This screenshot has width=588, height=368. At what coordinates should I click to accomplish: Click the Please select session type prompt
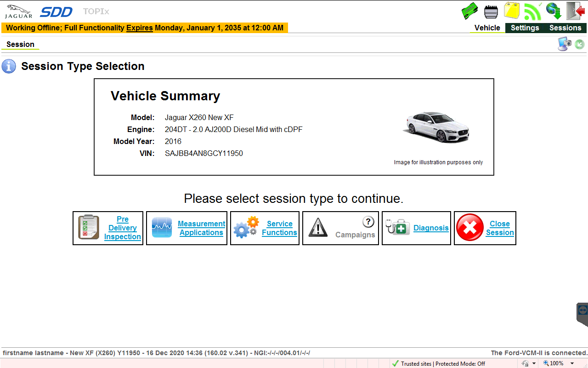click(x=294, y=199)
